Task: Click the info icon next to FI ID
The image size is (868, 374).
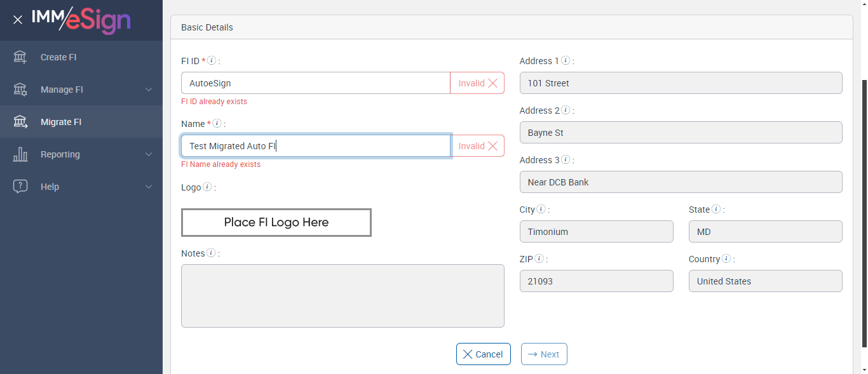Action: [212, 61]
